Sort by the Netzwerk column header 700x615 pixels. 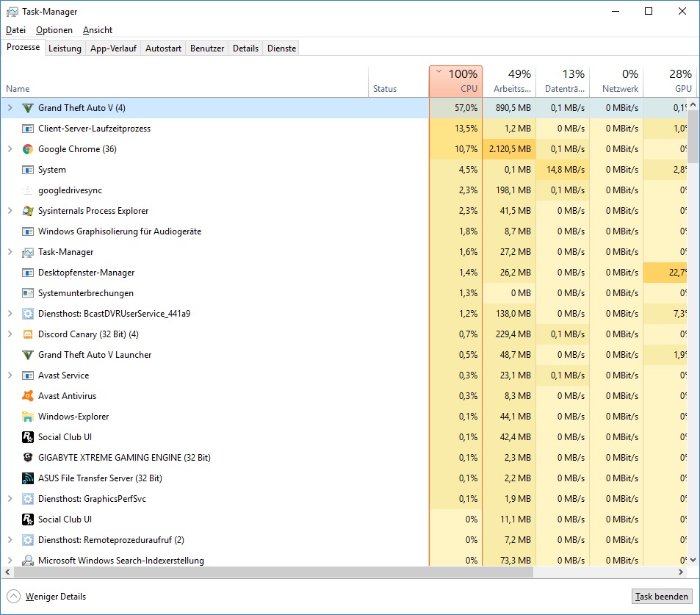[616, 82]
